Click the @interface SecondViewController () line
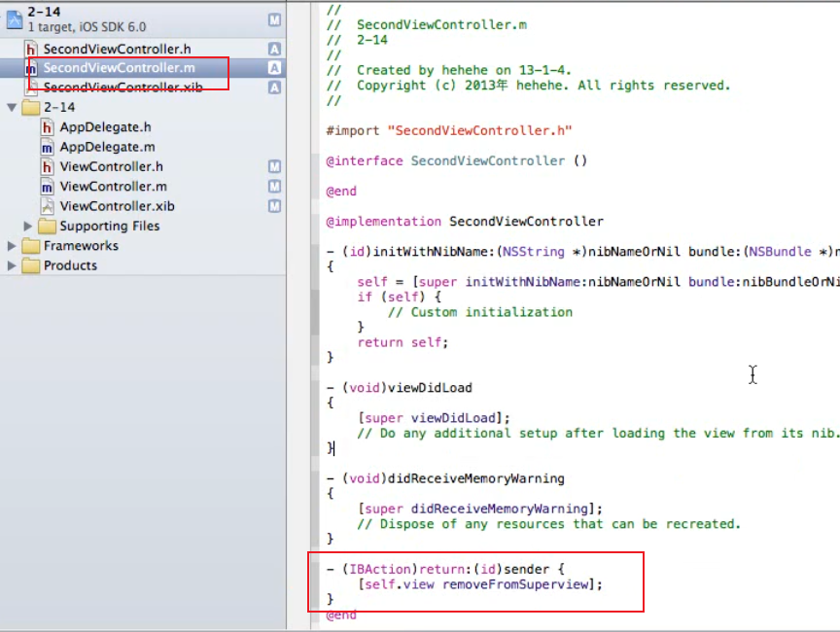This screenshot has width=840, height=632. [456, 160]
